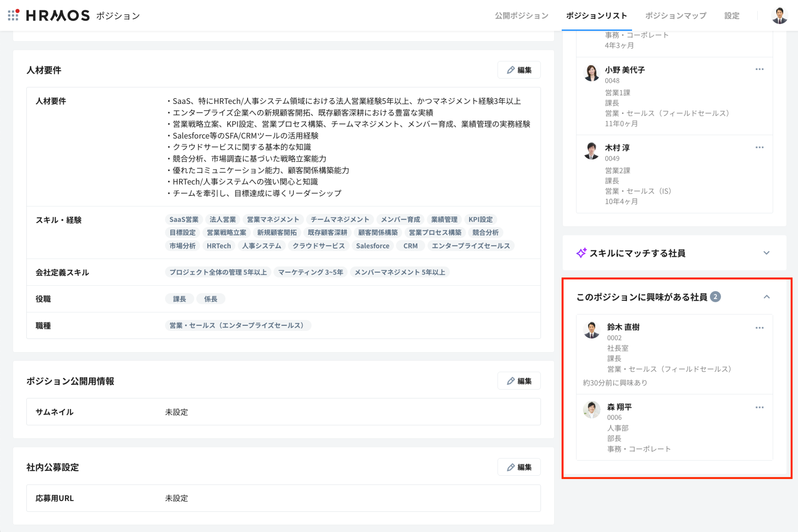798x532 pixels.
Task: Edit the 人材要件 section
Action: coord(519,70)
